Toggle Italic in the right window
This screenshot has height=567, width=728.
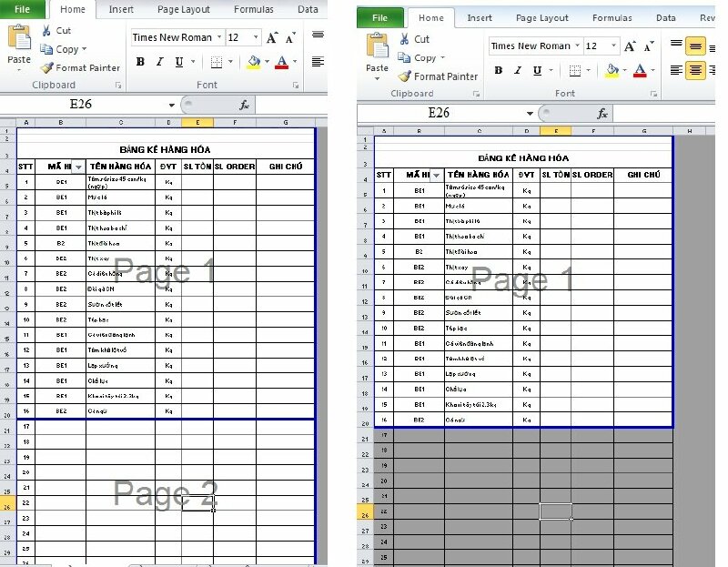[x=518, y=70]
